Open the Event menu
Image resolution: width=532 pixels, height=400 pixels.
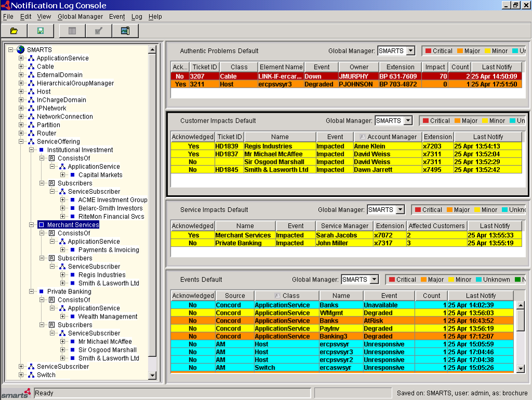pos(117,17)
